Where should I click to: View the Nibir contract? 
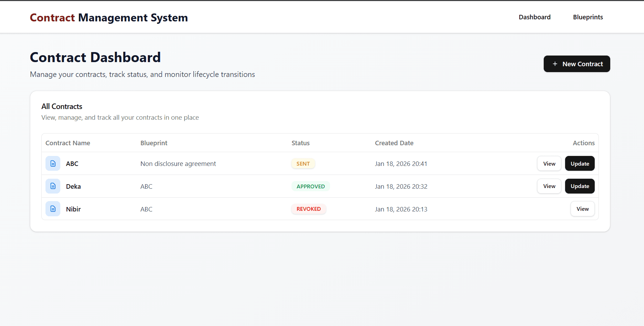pos(582,209)
